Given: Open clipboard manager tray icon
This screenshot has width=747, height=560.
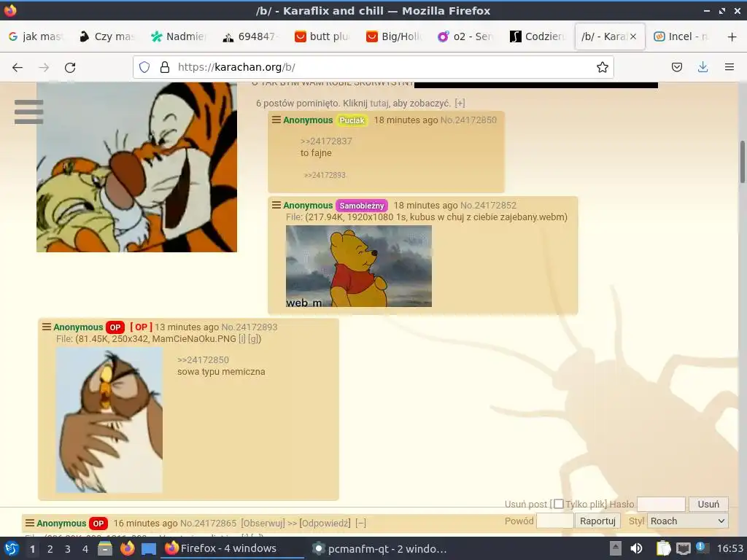Looking at the screenshot, I should pyautogui.click(x=663, y=548).
